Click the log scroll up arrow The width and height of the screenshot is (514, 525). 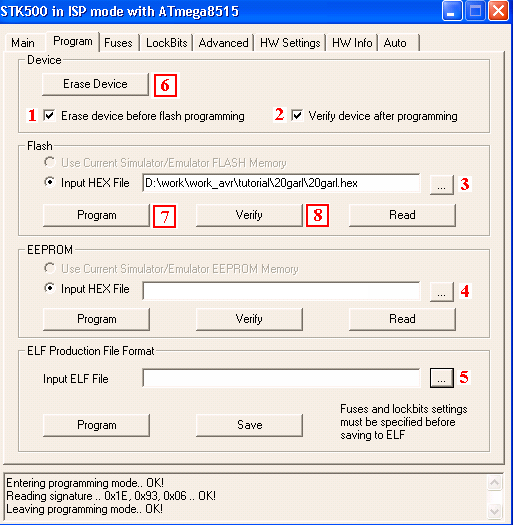[494, 482]
